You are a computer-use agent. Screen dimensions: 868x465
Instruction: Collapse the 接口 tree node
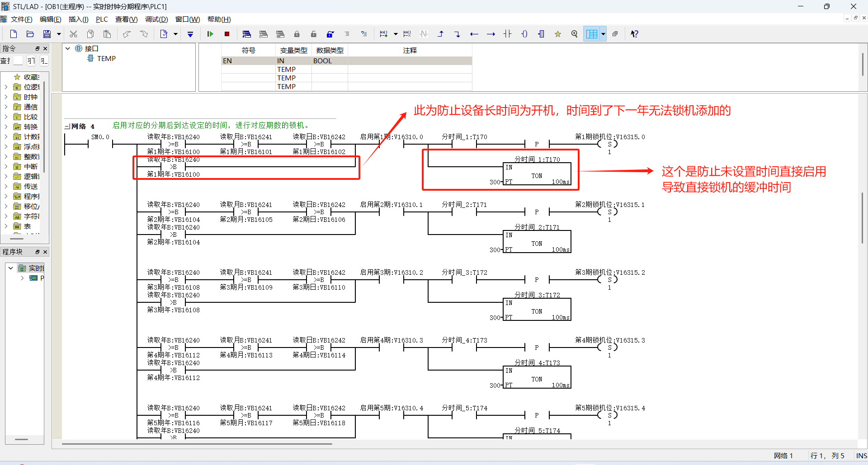click(68, 48)
